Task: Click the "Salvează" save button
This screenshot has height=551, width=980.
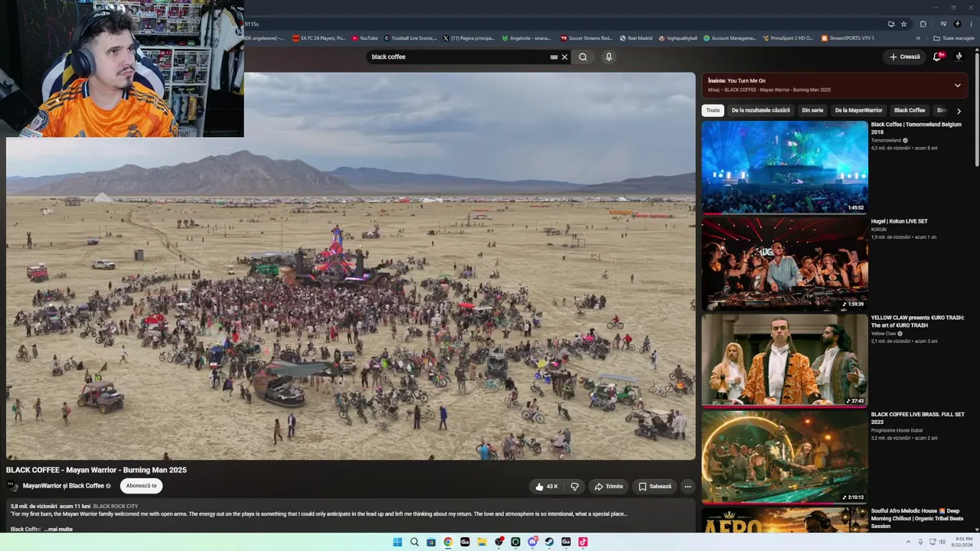Action: coord(655,487)
